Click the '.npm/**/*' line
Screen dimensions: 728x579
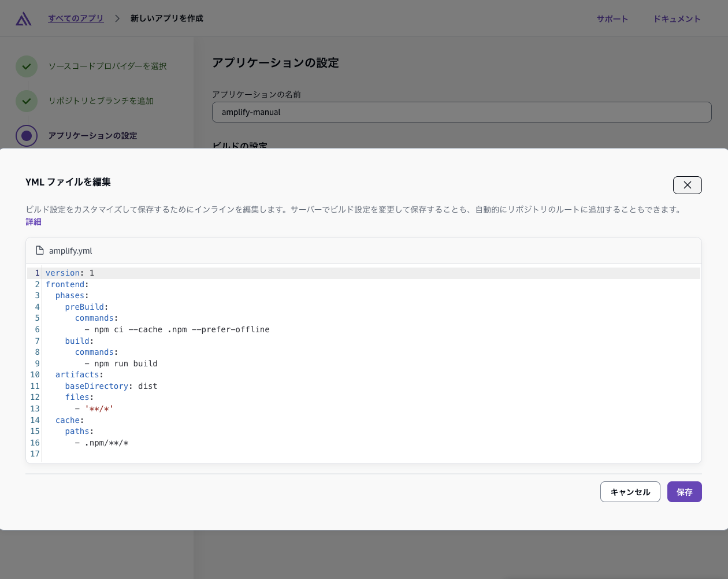point(102,443)
